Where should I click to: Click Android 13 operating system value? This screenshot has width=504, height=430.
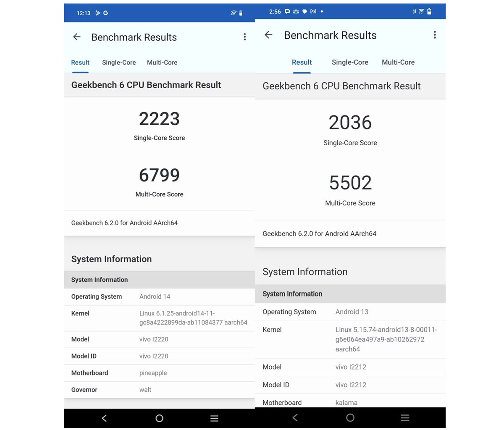click(352, 312)
